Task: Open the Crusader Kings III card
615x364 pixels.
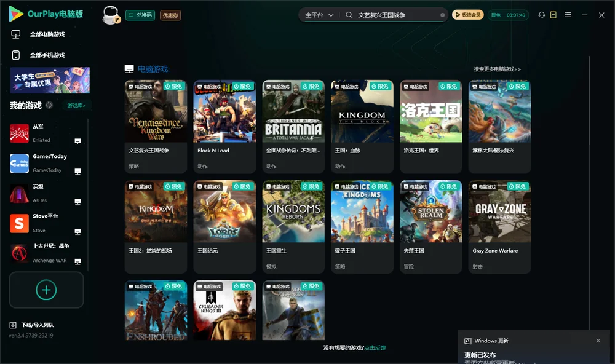Action: click(224, 310)
